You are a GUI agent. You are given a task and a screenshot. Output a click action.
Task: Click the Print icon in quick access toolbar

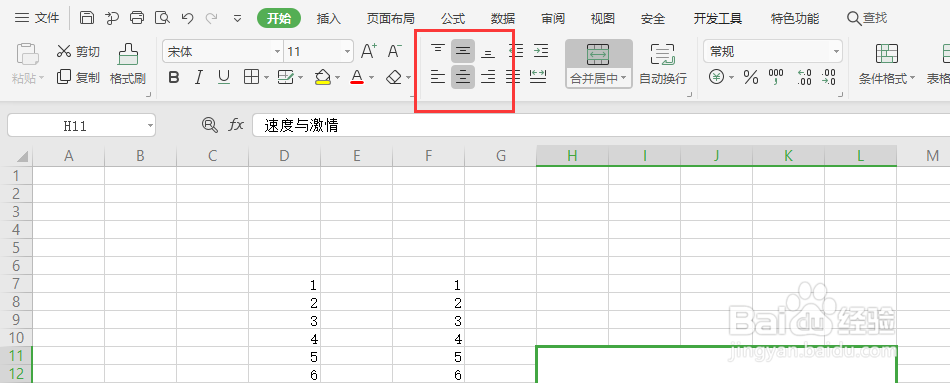137,18
